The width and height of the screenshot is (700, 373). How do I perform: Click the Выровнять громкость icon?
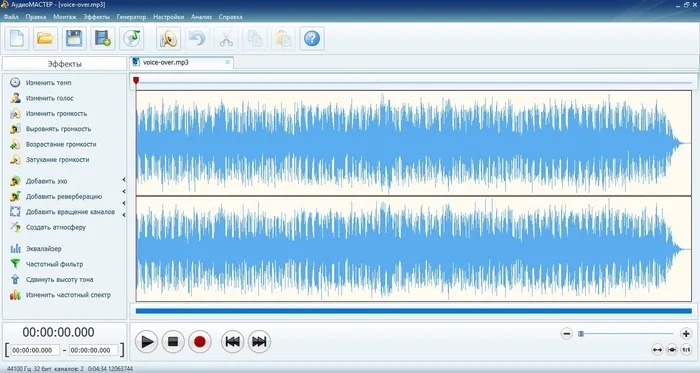(15, 129)
